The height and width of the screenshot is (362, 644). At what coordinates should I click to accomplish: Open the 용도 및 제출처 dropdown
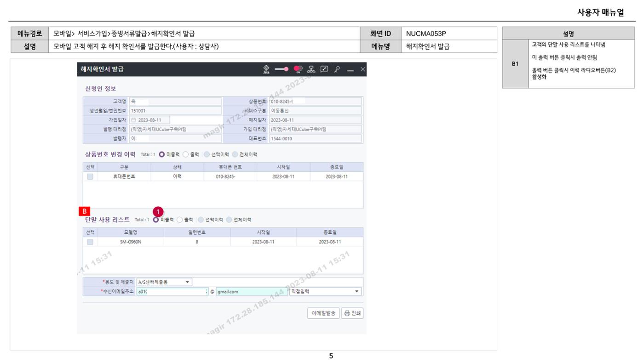164,282
